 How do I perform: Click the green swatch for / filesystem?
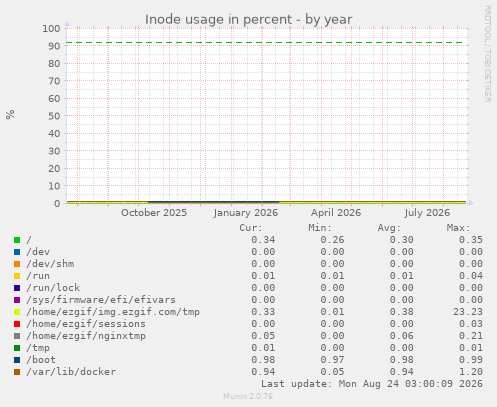pyautogui.click(x=17, y=240)
